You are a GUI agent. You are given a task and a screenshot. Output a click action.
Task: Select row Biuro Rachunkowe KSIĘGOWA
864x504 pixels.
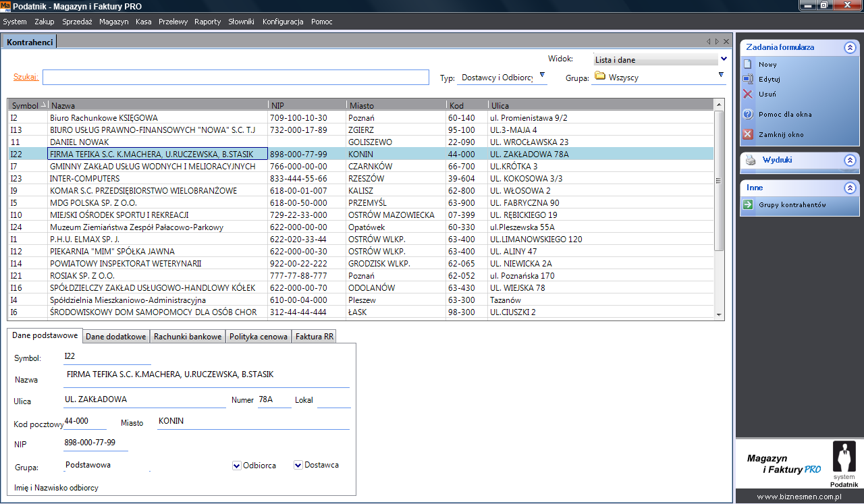pos(361,117)
